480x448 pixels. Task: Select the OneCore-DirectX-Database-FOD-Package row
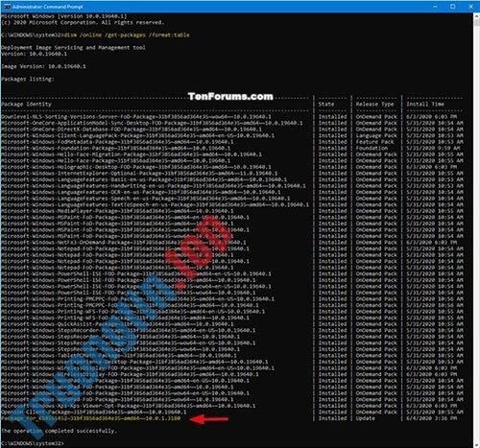click(x=232, y=130)
